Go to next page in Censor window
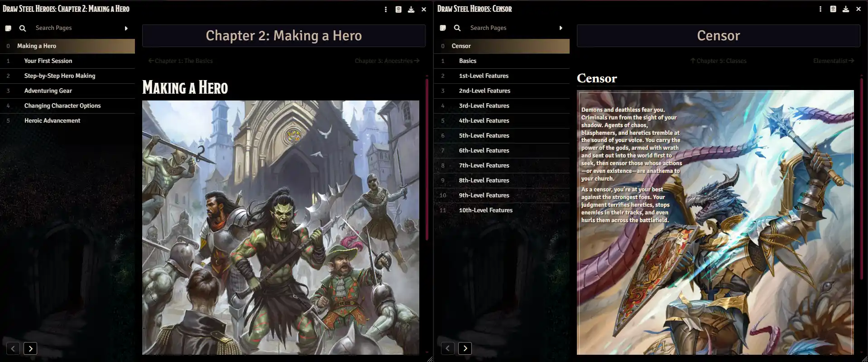 coord(465,348)
